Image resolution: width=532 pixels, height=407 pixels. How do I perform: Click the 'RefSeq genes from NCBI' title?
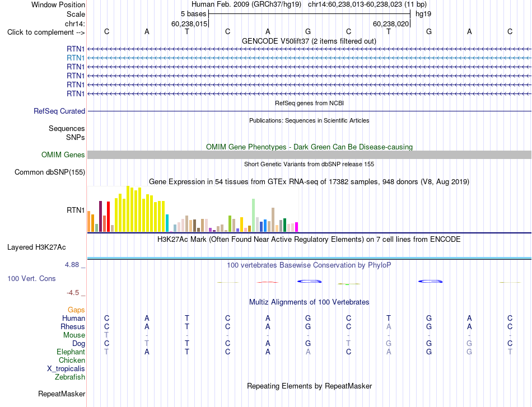[x=309, y=103]
